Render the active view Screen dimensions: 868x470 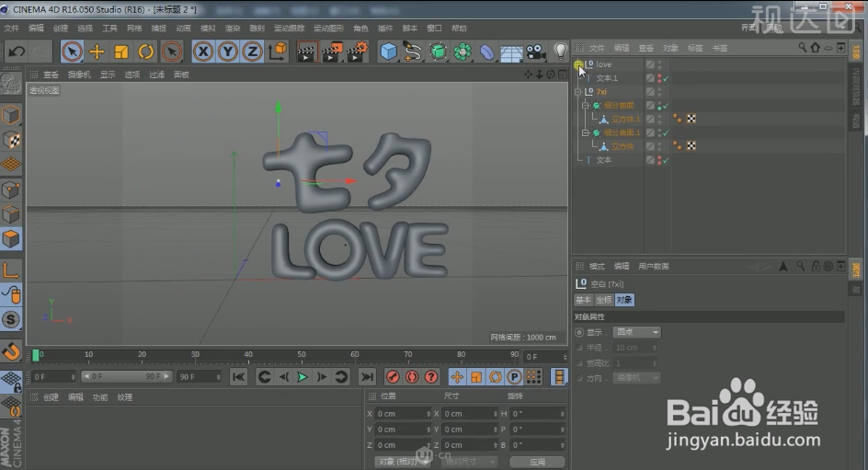307,52
